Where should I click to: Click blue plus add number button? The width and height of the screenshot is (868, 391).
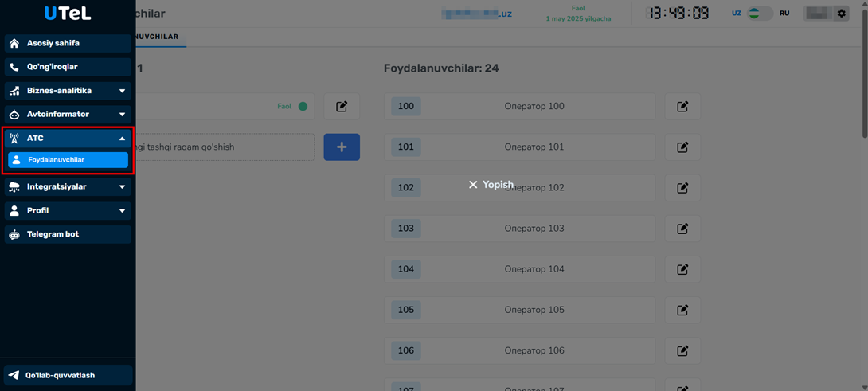click(x=342, y=147)
